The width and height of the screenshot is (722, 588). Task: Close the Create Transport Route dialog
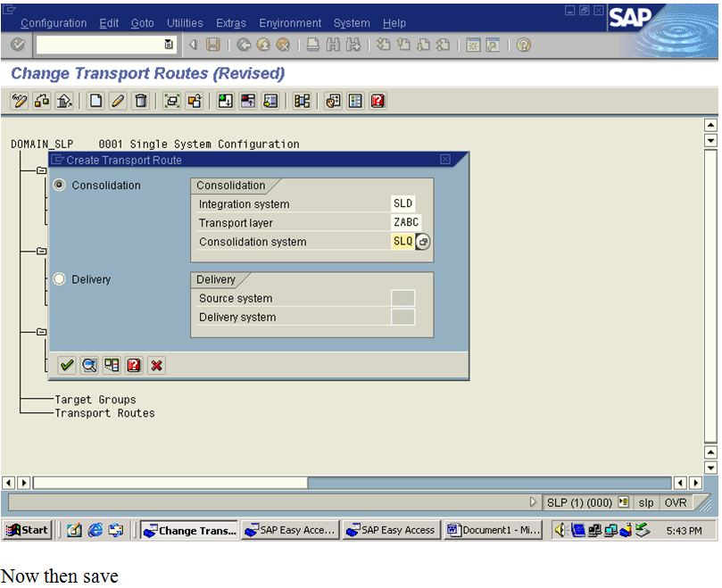click(444, 160)
